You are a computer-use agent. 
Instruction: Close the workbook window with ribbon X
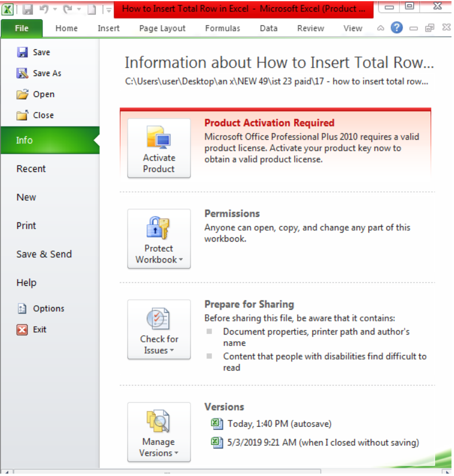click(446, 28)
